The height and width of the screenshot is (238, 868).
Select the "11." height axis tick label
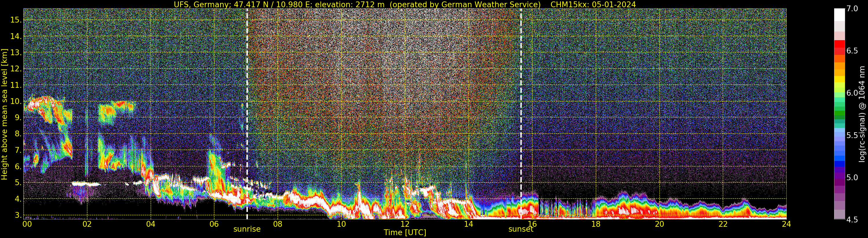(16, 85)
